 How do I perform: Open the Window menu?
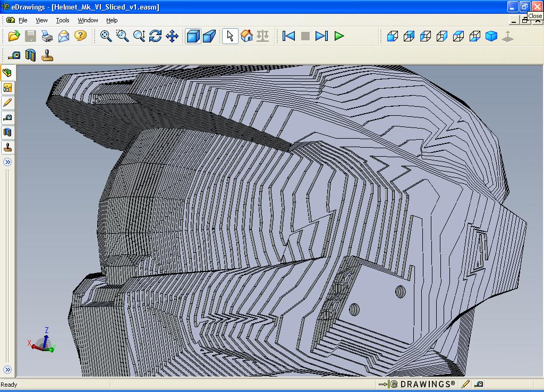[88, 20]
